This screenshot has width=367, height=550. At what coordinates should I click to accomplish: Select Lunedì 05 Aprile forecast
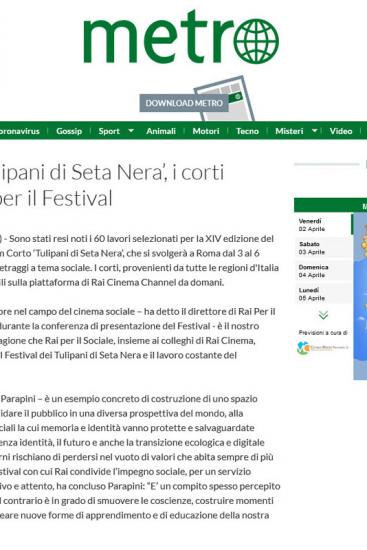pos(323,294)
